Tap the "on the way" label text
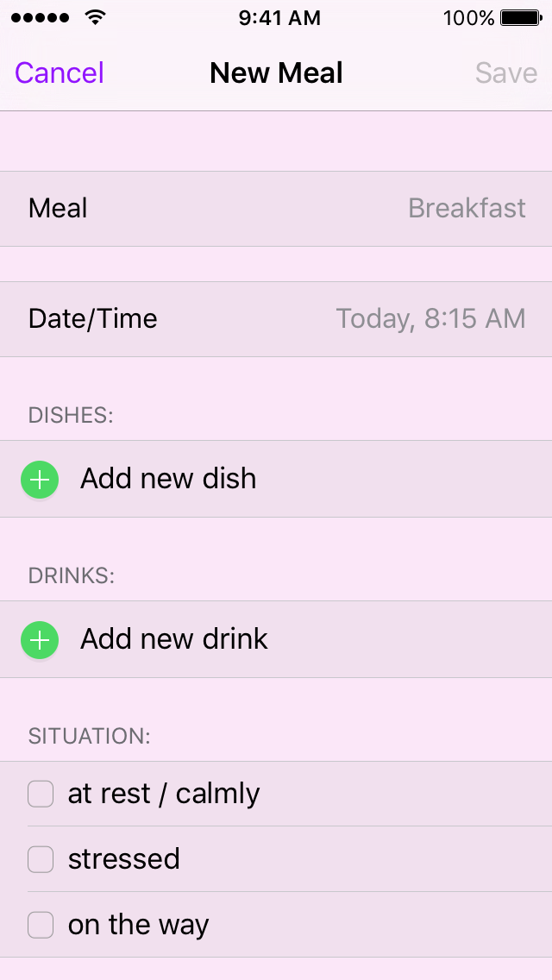 pyautogui.click(x=138, y=925)
